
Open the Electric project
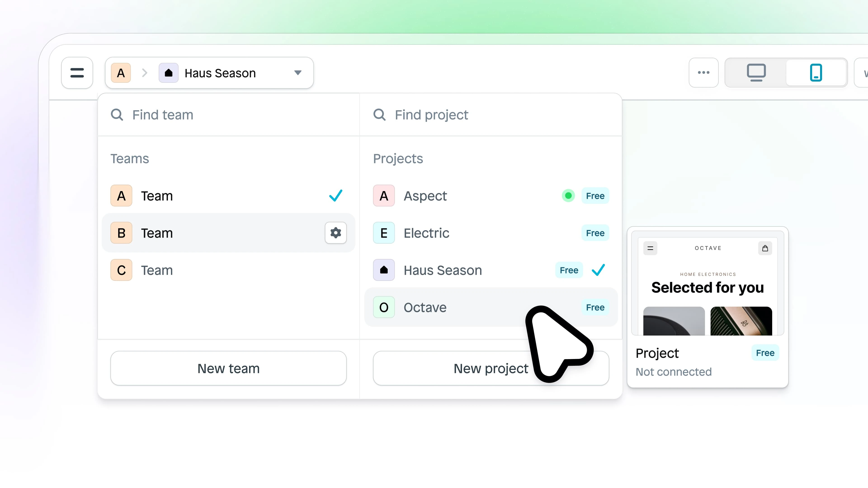point(491,233)
